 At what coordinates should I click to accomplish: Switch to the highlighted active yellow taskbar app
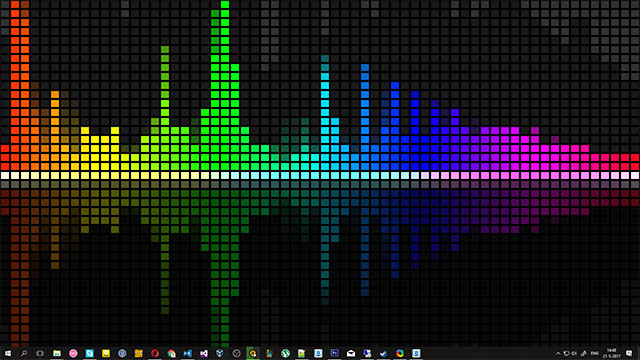coord(253,353)
